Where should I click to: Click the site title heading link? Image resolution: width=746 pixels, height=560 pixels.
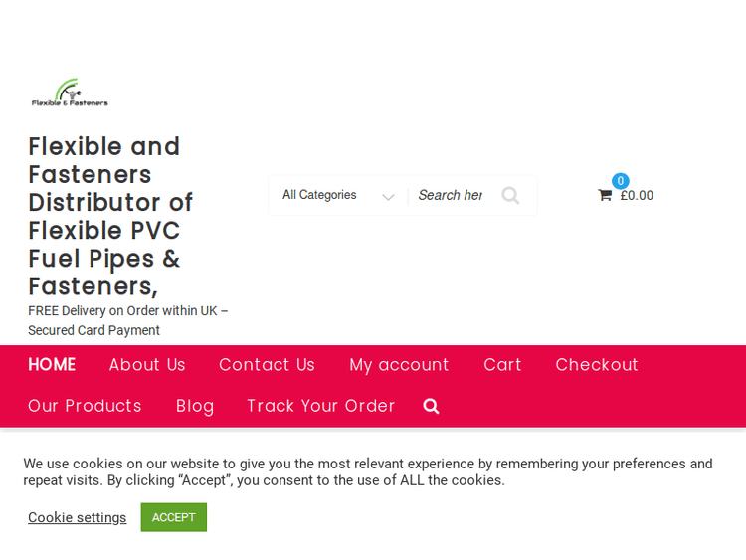tap(109, 216)
